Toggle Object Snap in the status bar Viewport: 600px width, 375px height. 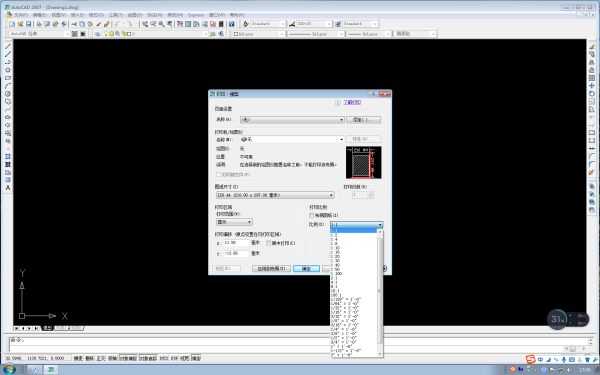pyautogui.click(x=129, y=359)
